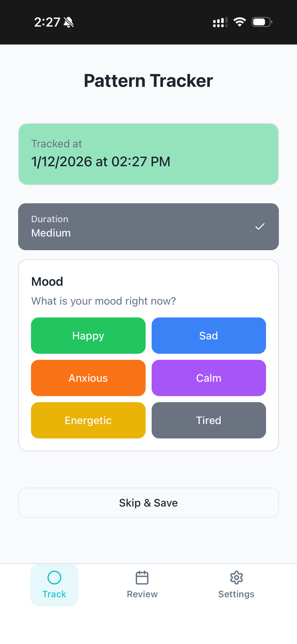Open the Settings gear icon

[236, 578]
